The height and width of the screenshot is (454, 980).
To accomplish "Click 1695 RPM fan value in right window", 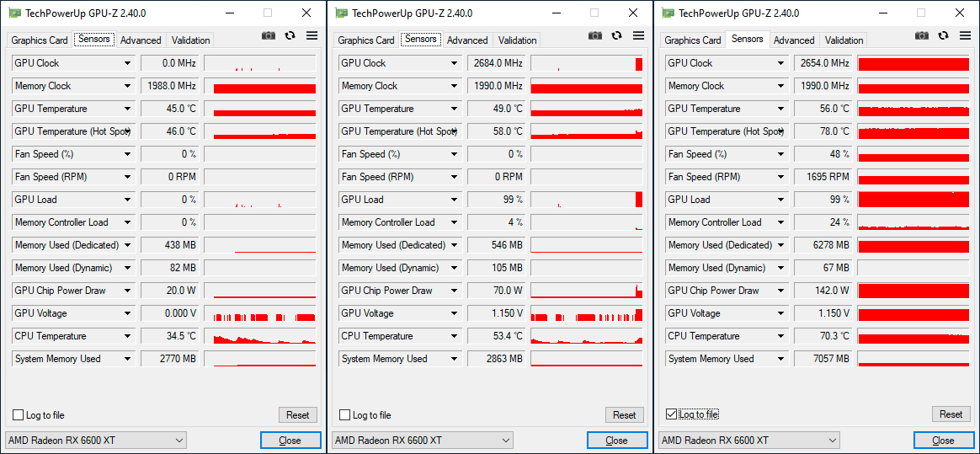I will tap(823, 177).
